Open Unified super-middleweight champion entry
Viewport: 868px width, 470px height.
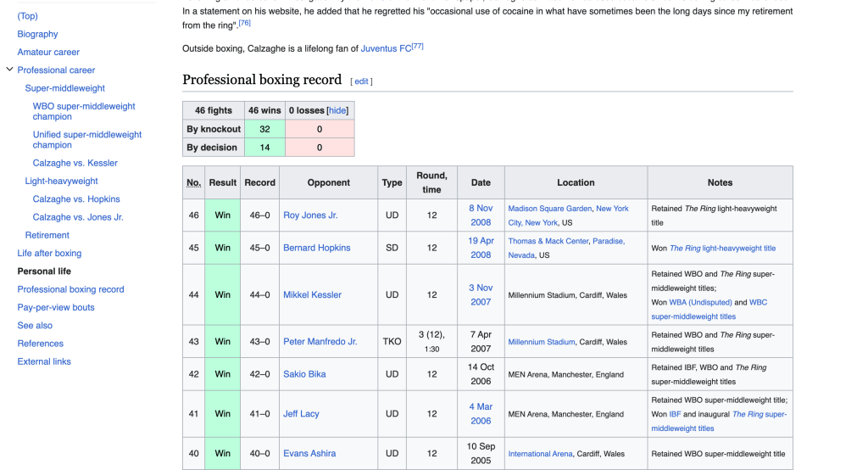tap(87, 140)
